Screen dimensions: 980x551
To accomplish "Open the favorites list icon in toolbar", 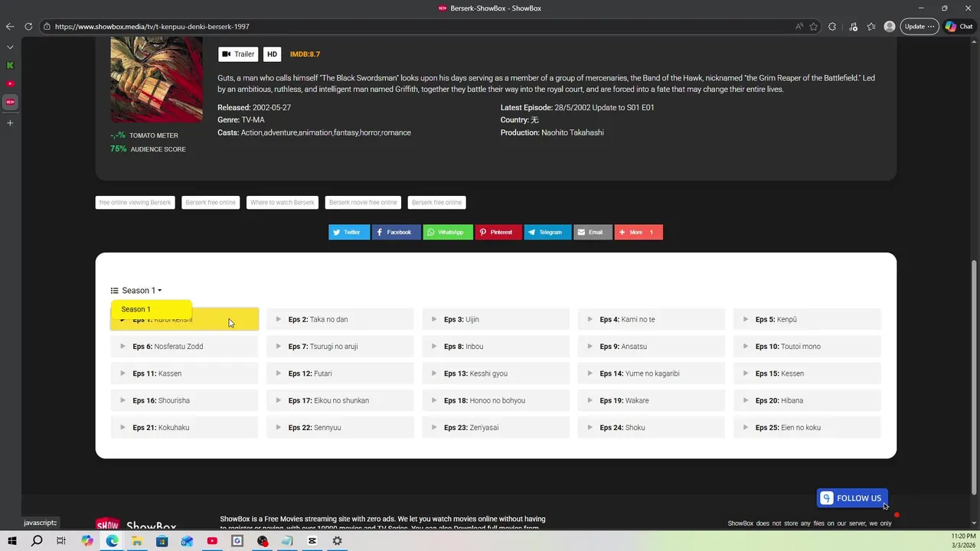I will (x=871, y=26).
